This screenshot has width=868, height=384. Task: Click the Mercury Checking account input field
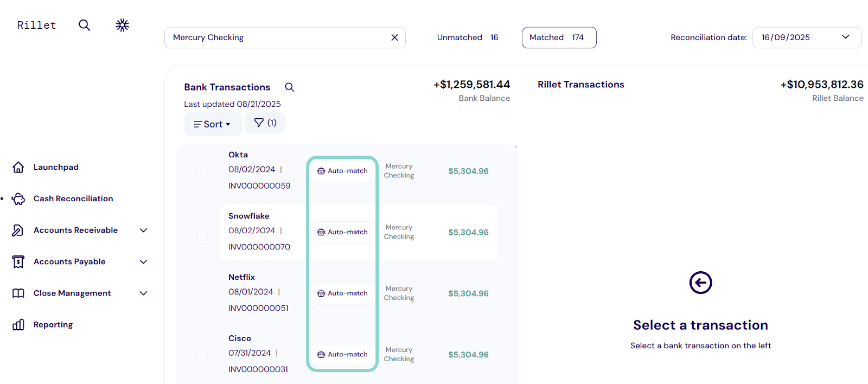(277, 37)
